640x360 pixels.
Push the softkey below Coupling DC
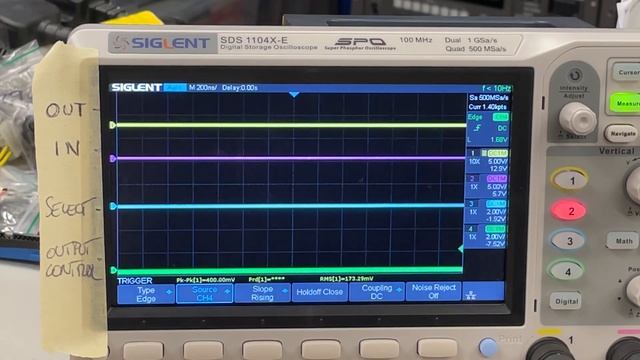(379, 349)
